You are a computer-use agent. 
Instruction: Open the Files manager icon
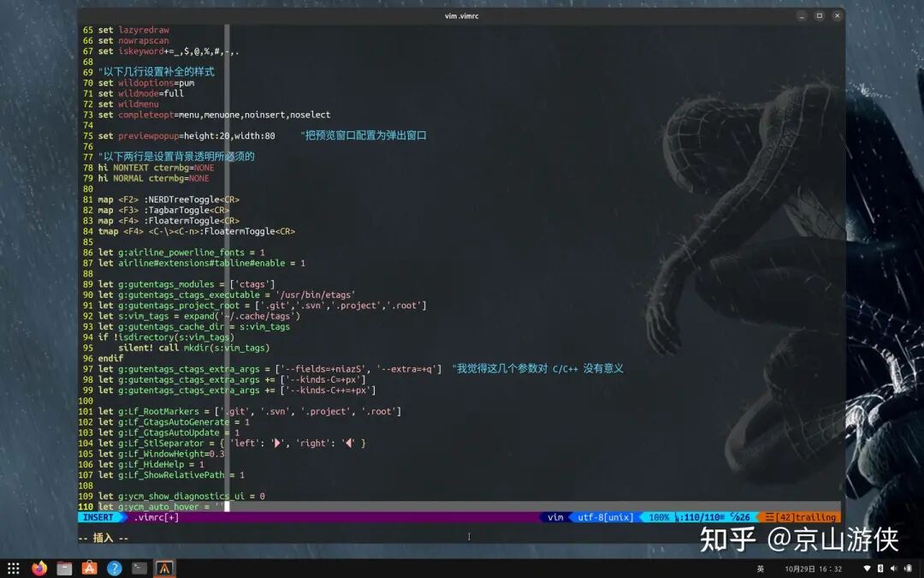(x=64, y=568)
